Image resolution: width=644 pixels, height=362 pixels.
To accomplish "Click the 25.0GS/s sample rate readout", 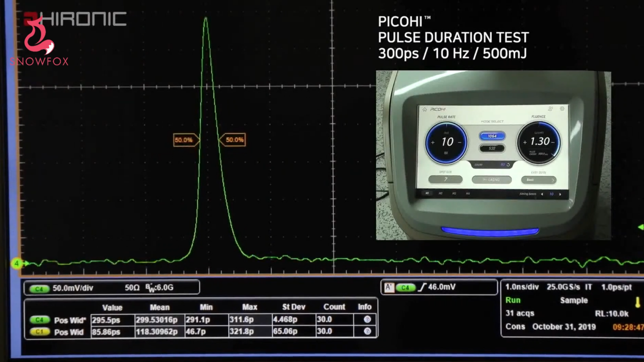I will (563, 287).
